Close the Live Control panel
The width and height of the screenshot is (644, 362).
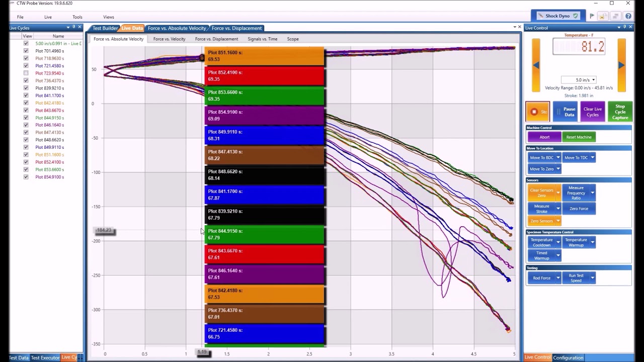631,27
